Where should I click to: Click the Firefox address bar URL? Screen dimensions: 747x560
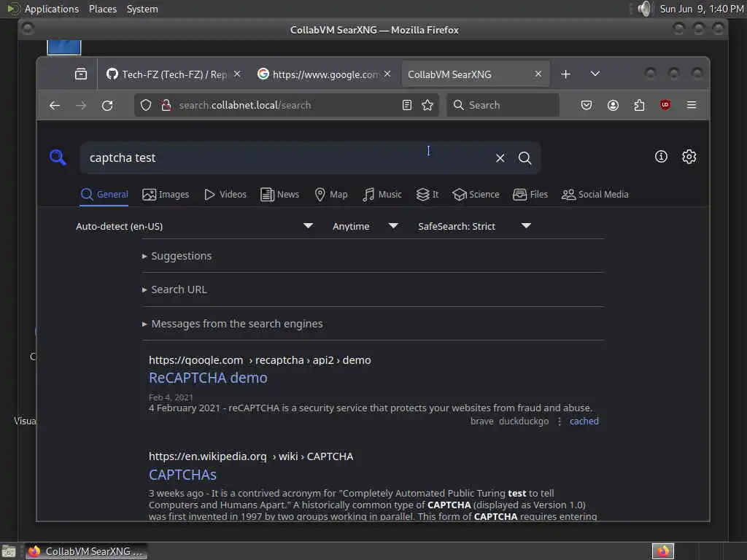coord(245,105)
